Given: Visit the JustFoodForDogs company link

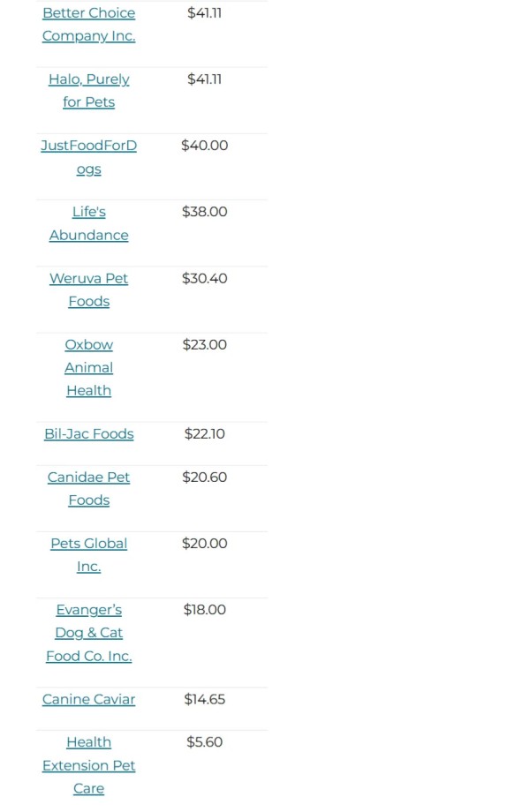Looking at the screenshot, I should click(88, 157).
